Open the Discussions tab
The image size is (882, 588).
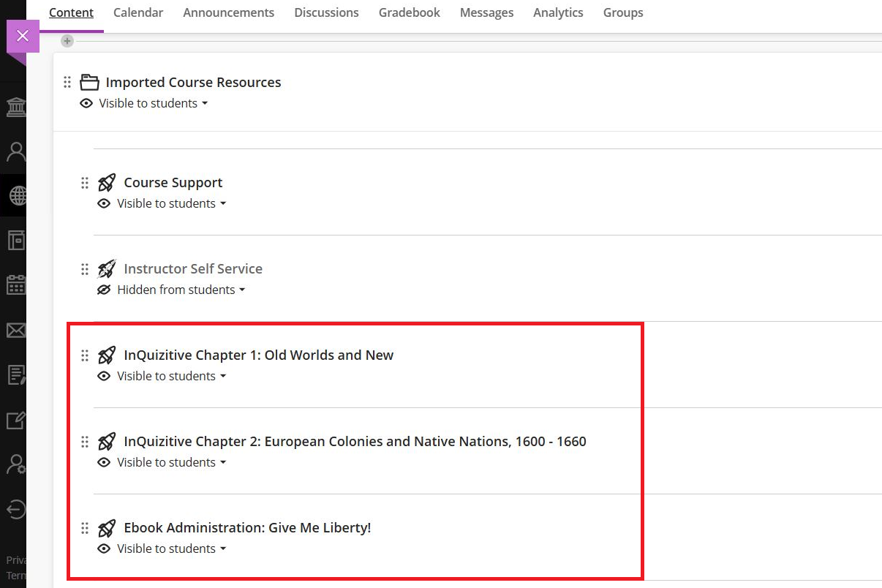tap(326, 12)
